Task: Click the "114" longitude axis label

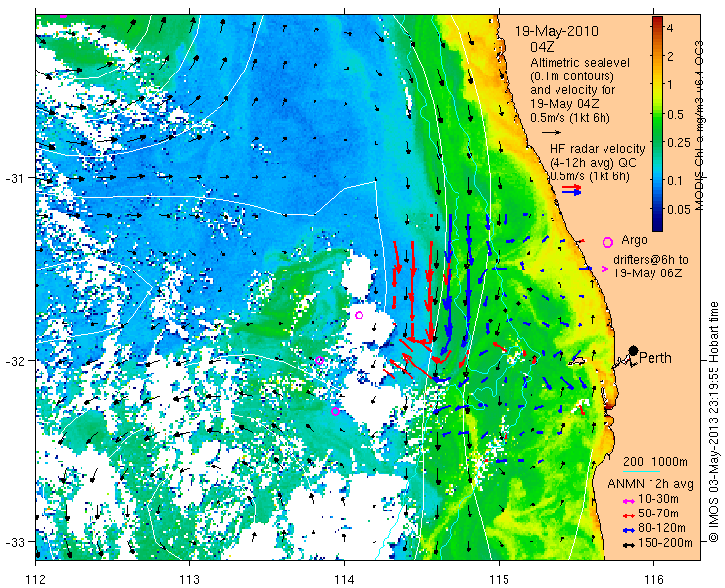Action: click(345, 579)
